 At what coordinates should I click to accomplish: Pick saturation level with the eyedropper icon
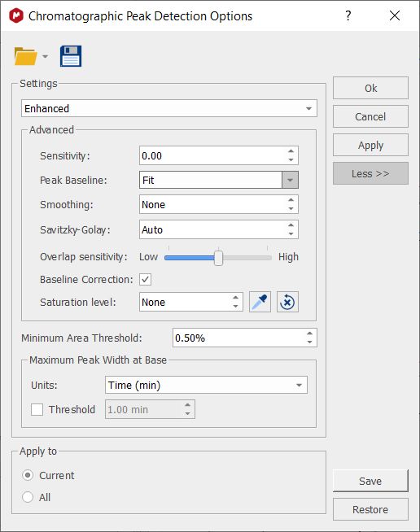[x=260, y=302]
